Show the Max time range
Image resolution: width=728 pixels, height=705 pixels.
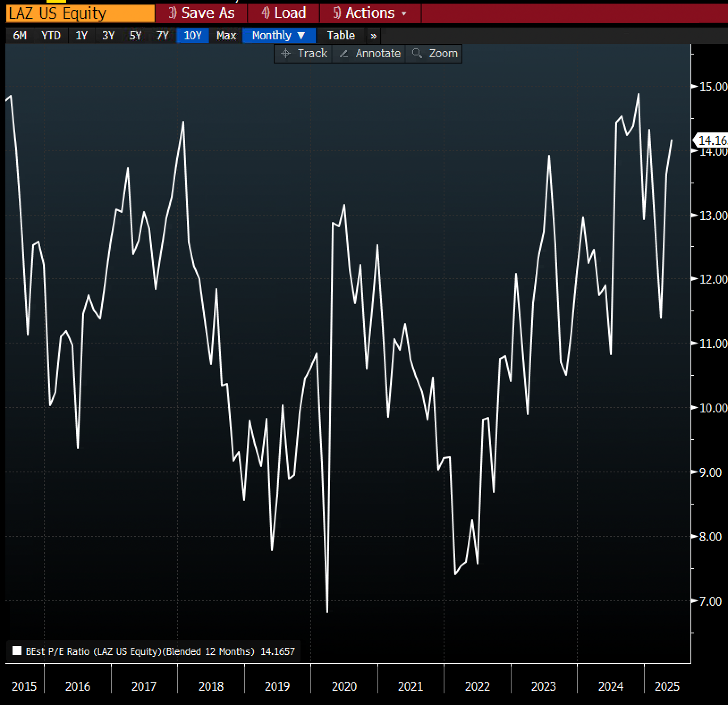[226, 35]
